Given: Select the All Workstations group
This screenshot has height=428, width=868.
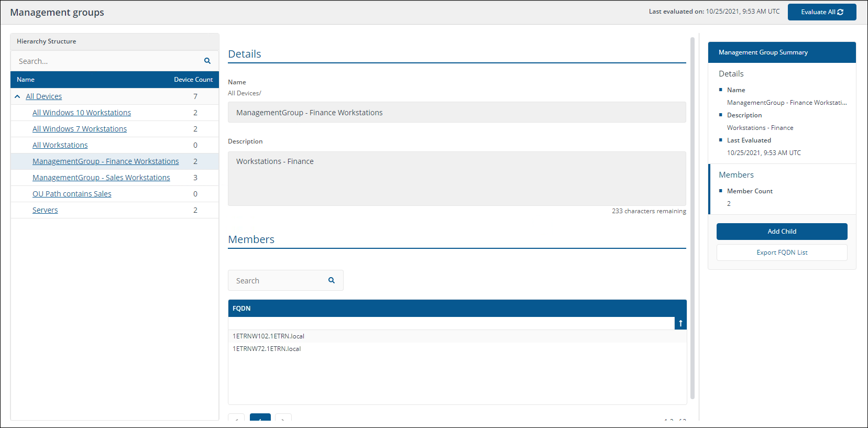Looking at the screenshot, I should (60, 145).
